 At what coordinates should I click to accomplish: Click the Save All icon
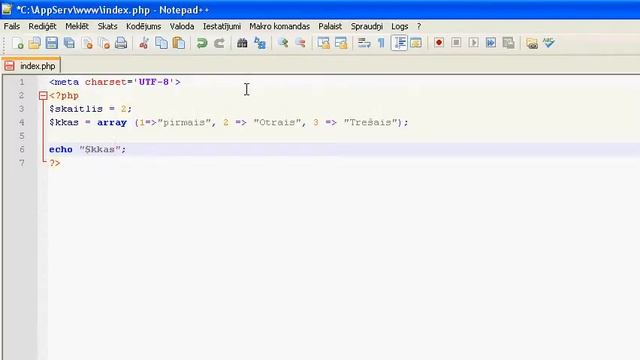coord(69,43)
